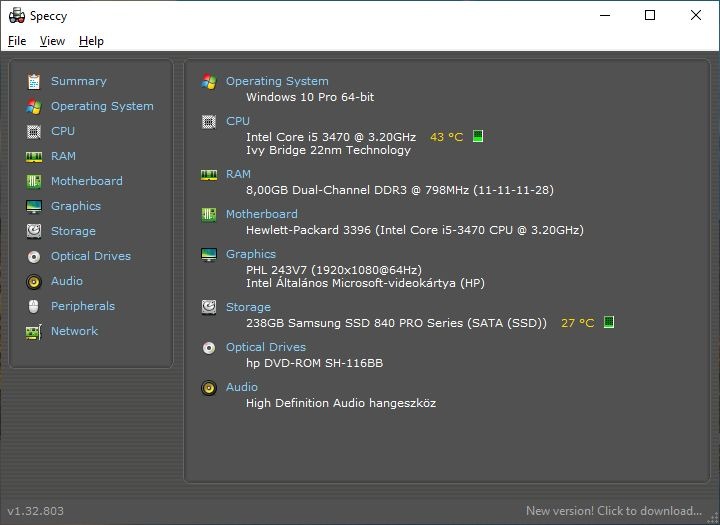Open the Operating System heading link in the main panel

(277, 81)
